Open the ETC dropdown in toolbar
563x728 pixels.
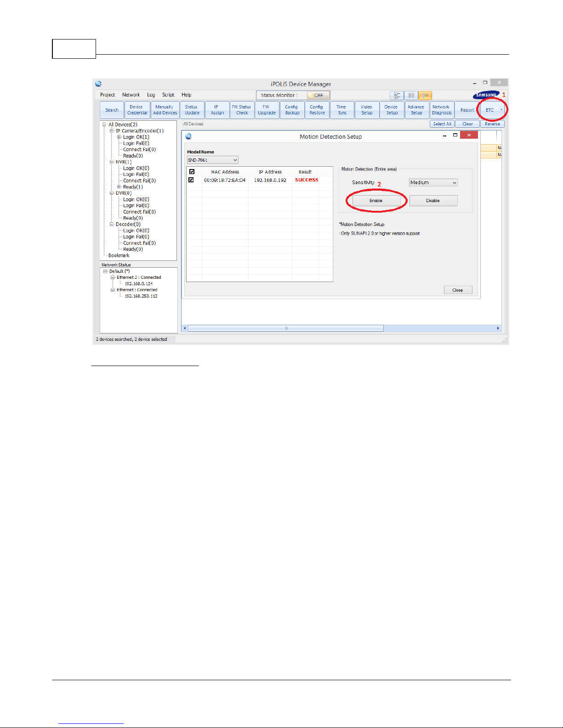pyautogui.click(x=492, y=110)
